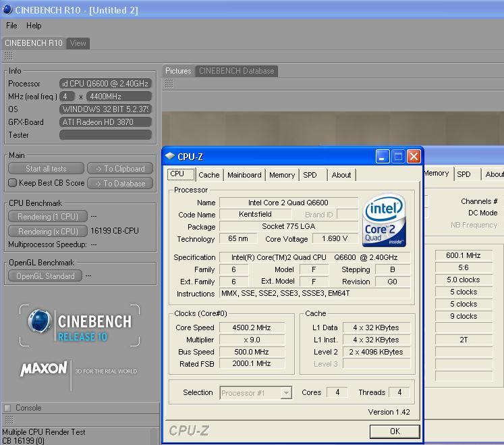
Task: Click the dotted grip handle below Cinebench R10 tab
Action: pos(8,55)
